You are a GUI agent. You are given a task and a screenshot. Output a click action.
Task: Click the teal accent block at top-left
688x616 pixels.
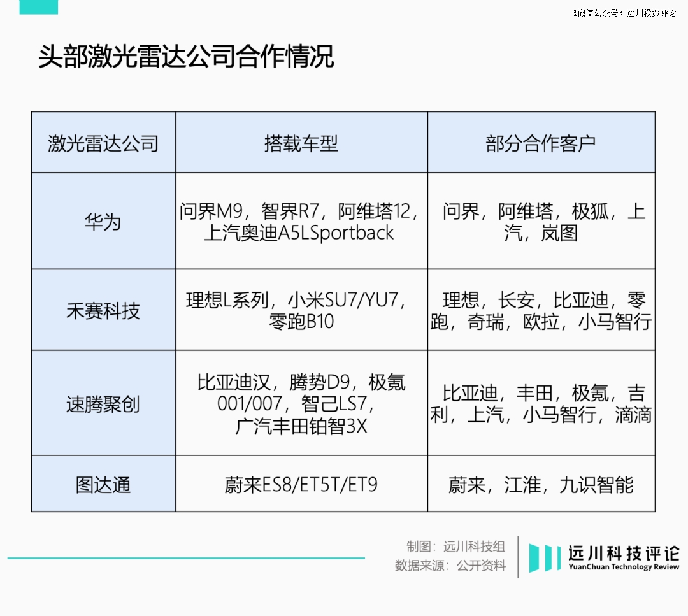click(38, 6)
